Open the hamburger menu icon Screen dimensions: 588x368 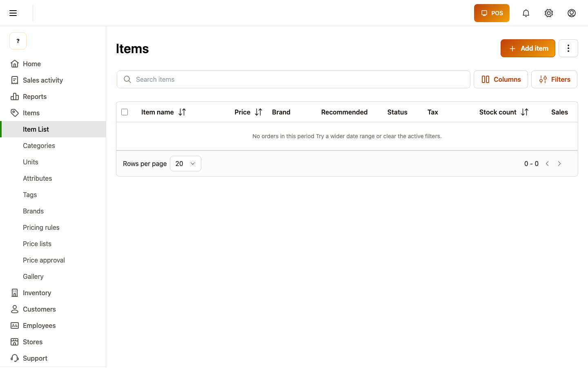coord(13,13)
